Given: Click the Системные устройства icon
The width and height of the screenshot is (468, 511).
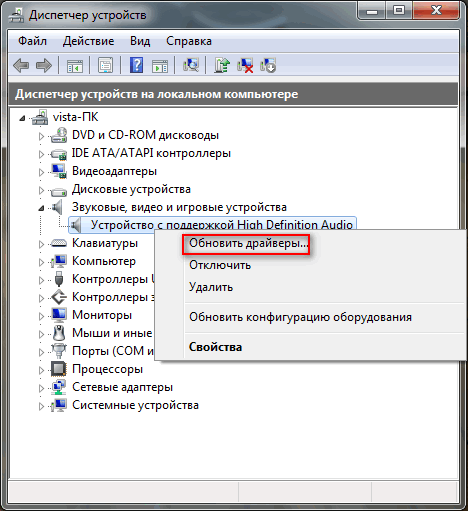Looking at the screenshot, I should coord(59,405).
